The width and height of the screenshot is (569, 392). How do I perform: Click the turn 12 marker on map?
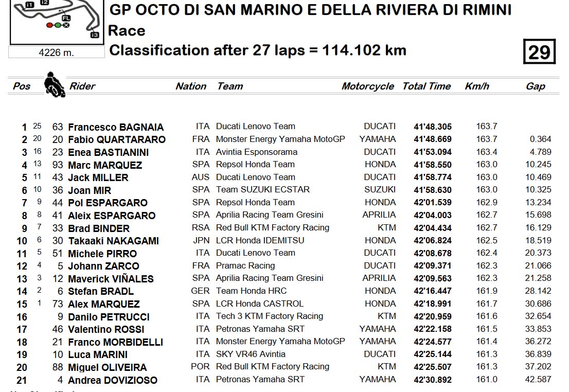click(44, 2)
